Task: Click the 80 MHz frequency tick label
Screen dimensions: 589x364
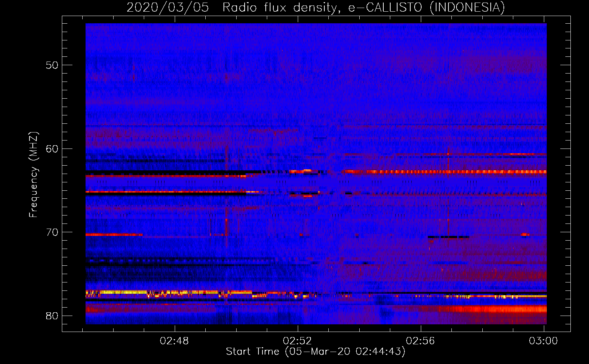Action: pos(52,316)
